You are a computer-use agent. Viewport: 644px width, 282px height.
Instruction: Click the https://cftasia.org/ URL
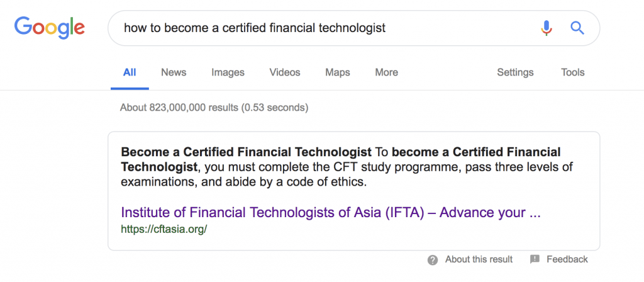point(164,229)
